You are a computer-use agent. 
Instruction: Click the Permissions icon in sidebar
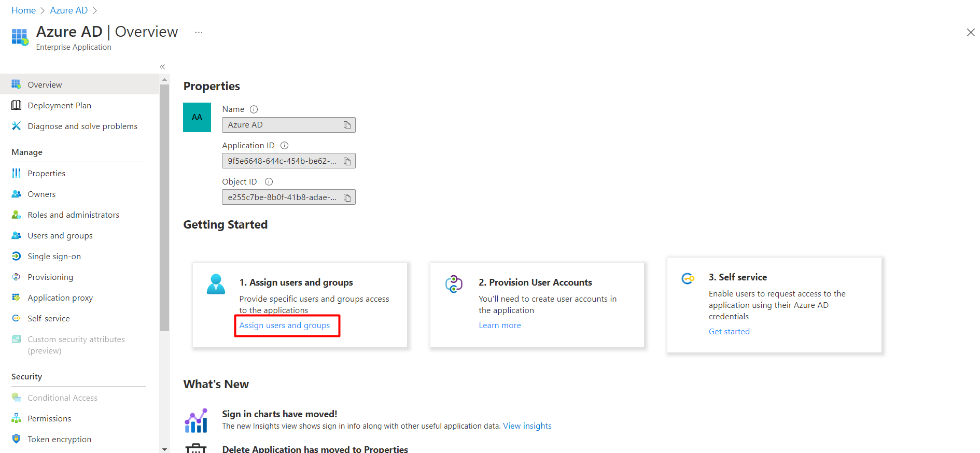coord(16,418)
